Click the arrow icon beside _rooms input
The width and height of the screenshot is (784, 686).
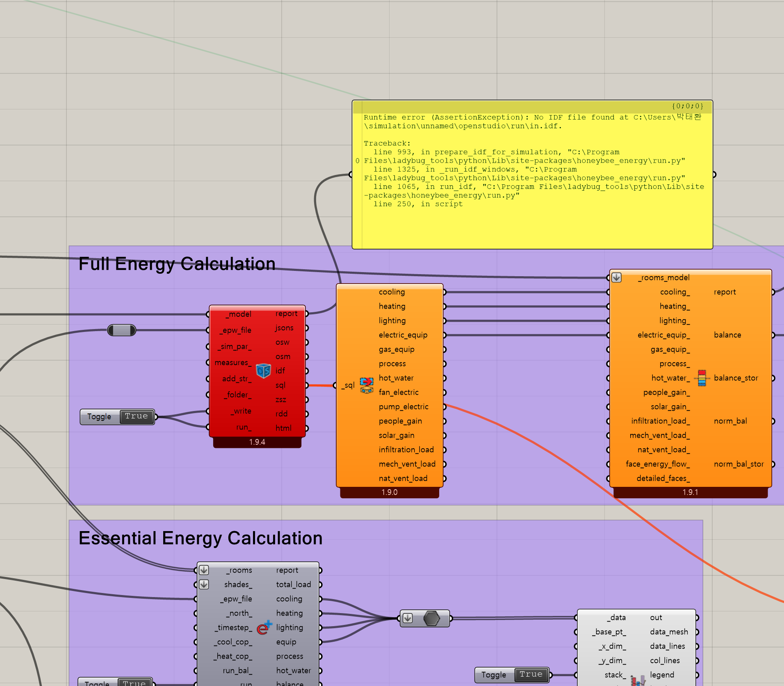pos(204,570)
